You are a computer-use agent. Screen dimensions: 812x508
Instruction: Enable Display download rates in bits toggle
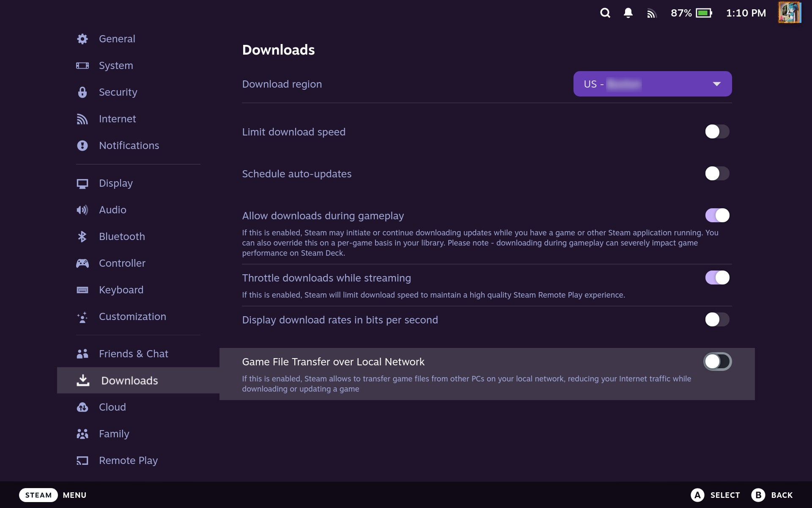point(717,320)
